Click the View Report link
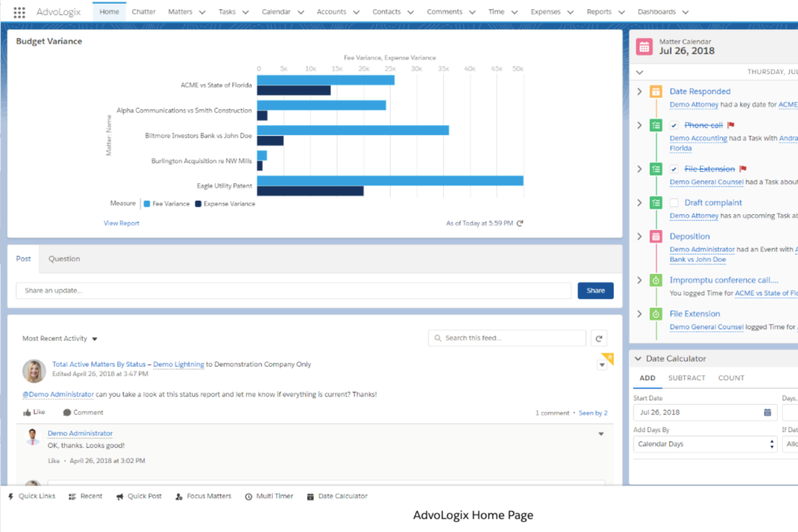Screen dimensions: 798x532 (x=121, y=223)
